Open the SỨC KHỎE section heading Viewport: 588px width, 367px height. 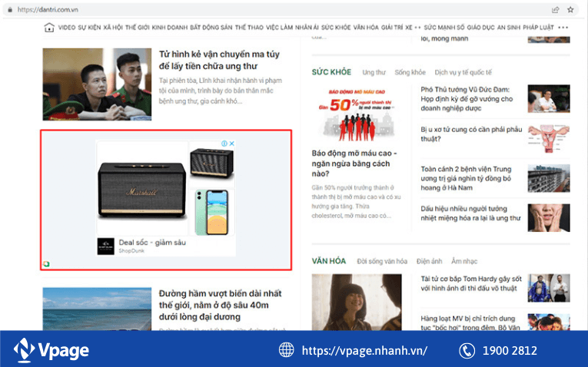[x=331, y=72]
